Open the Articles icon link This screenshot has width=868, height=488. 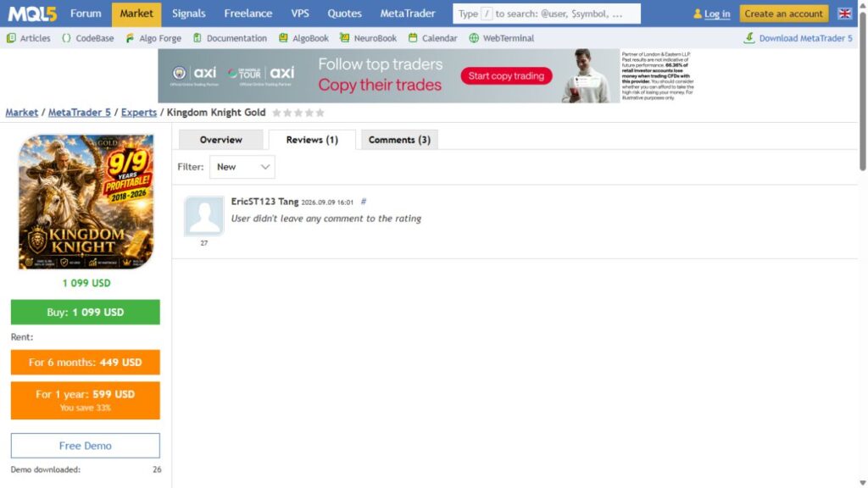coord(11,38)
